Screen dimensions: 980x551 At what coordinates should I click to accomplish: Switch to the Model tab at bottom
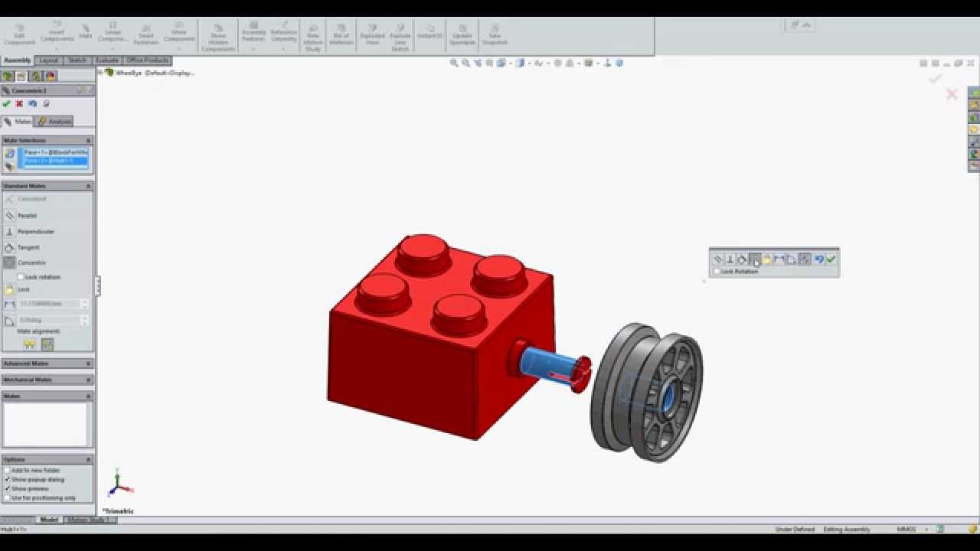point(49,520)
